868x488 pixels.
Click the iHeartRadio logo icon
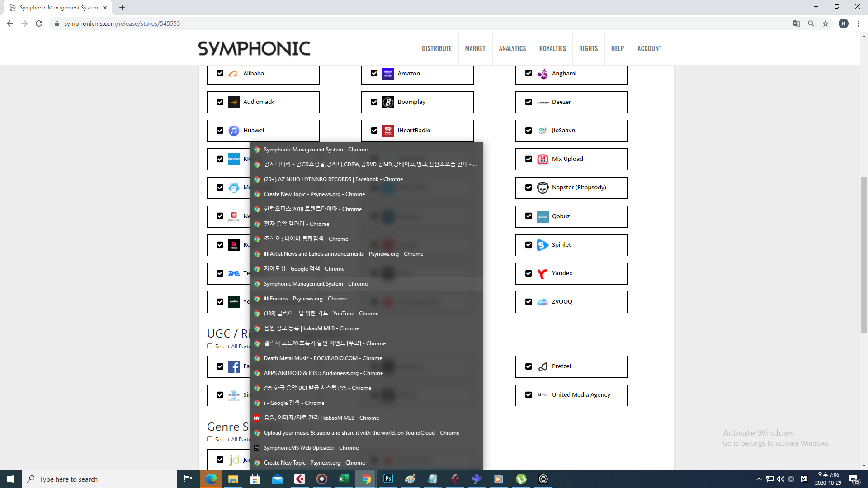pos(388,131)
